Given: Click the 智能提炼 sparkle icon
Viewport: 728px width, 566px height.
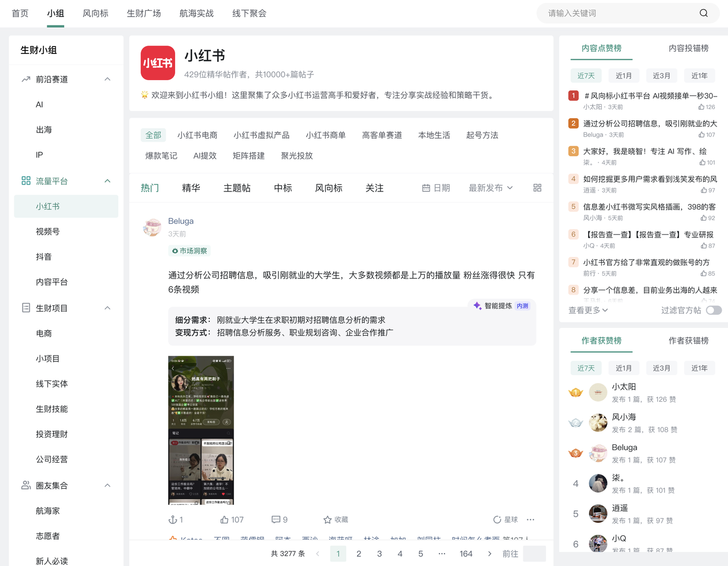Looking at the screenshot, I should (477, 306).
